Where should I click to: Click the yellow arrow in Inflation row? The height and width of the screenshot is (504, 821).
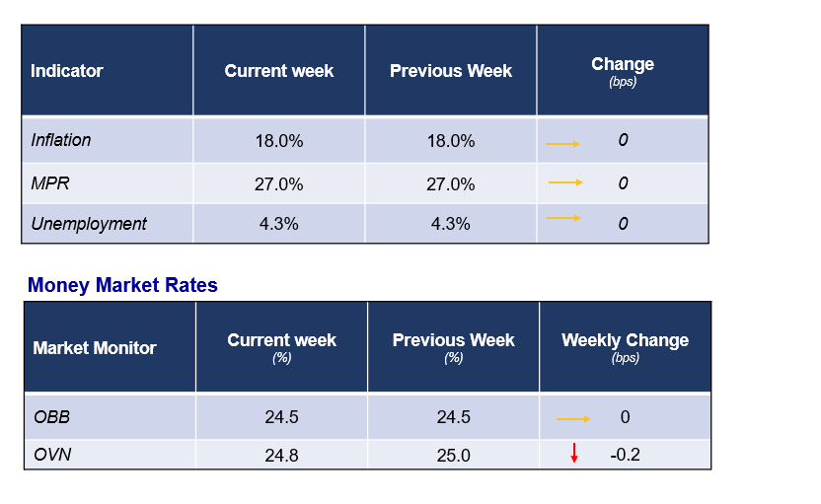click(562, 144)
